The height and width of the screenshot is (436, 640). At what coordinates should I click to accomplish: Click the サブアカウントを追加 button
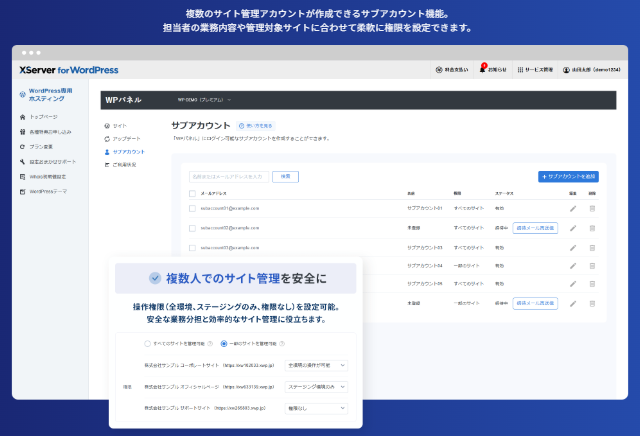[x=568, y=176]
